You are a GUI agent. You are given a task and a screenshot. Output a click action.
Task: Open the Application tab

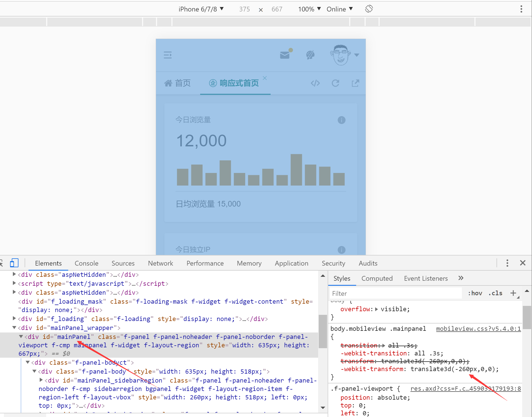[x=292, y=263]
